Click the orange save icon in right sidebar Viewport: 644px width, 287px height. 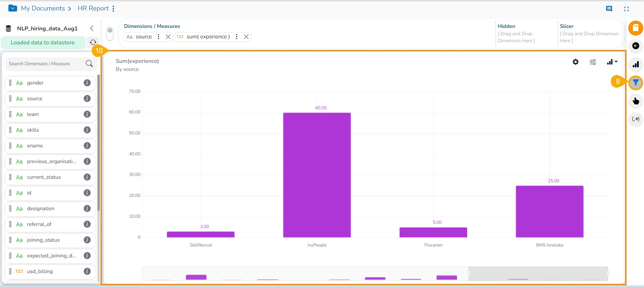pos(636,28)
